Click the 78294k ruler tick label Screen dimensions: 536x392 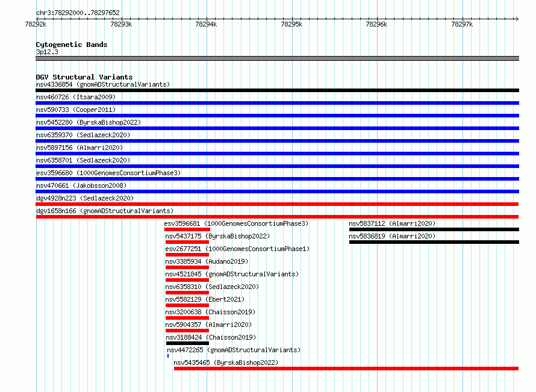point(206,24)
